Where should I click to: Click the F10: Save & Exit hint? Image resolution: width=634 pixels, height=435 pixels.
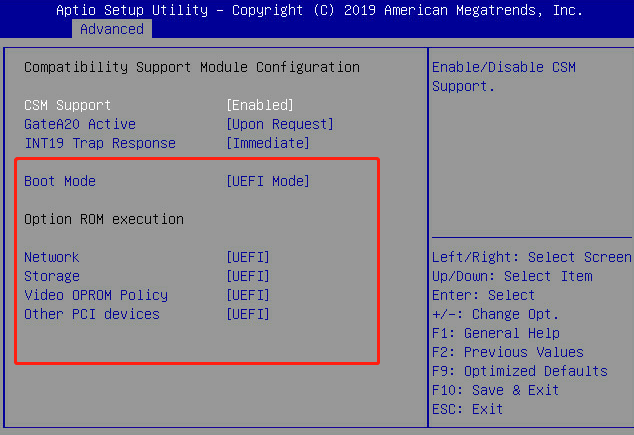coord(496,390)
